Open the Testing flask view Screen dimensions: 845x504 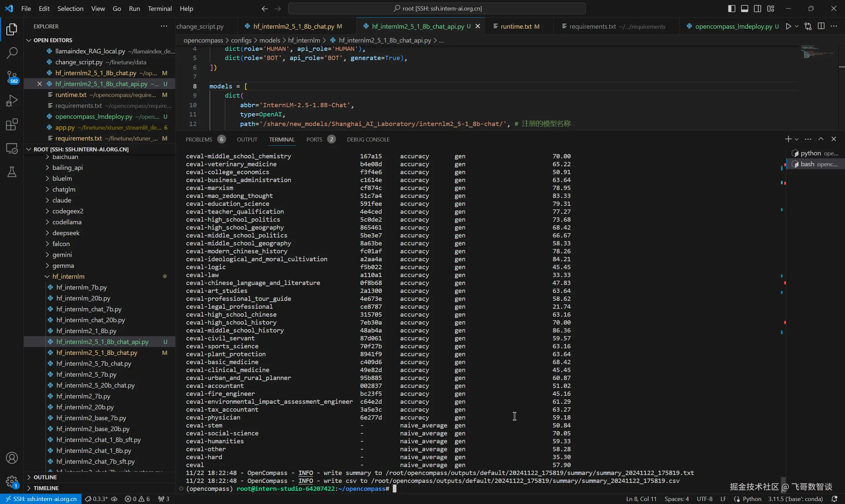(x=12, y=172)
